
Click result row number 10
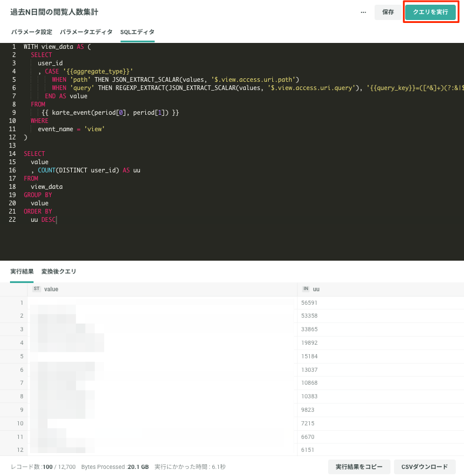pos(20,424)
